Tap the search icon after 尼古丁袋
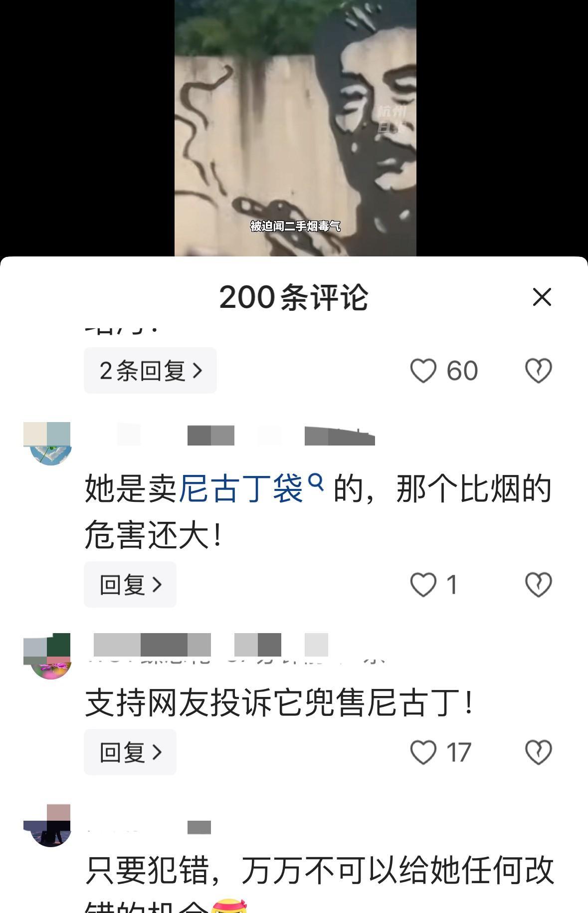This screenshot has width=588, height=913. 316,482
